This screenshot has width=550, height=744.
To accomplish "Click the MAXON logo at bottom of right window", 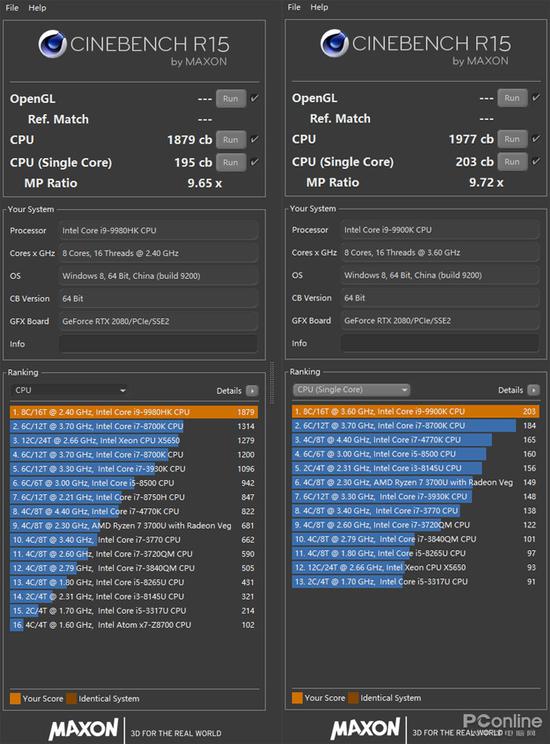I will (x=365, y=729).
